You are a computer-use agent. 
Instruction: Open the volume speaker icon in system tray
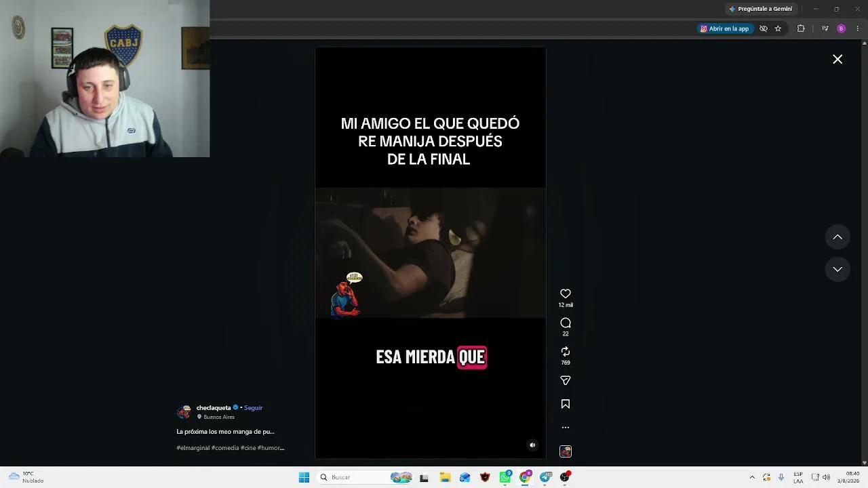(826, 477)
